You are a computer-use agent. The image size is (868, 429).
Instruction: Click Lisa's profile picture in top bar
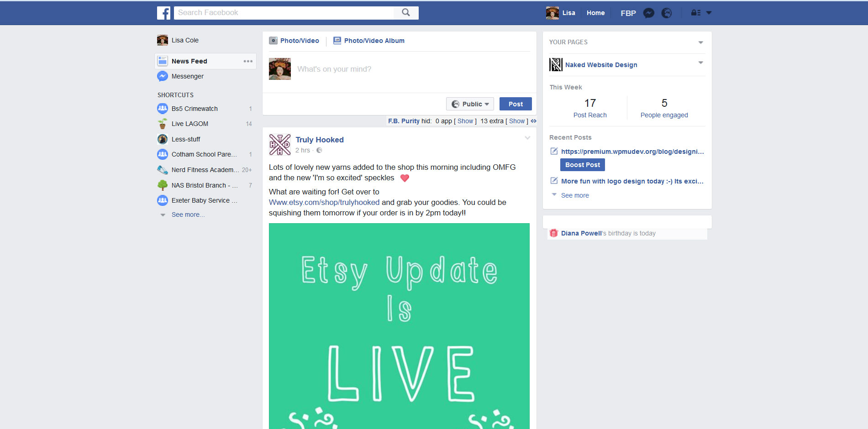click(552, 13)
